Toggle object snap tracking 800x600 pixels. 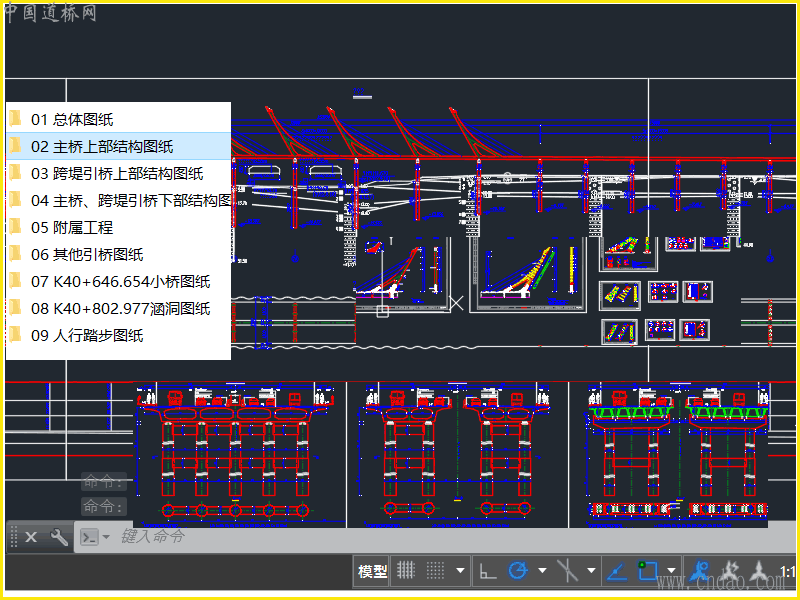(617, 570)
